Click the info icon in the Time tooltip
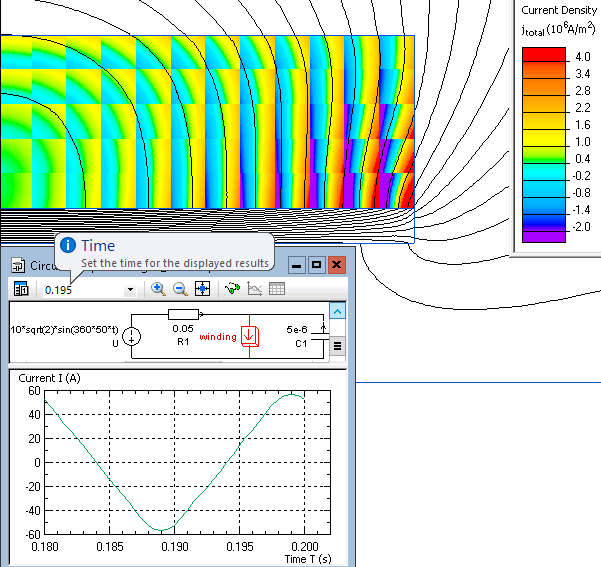601x567 pixels. [x=68, y=245]
